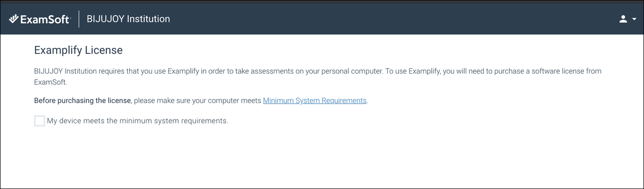This screenshot has width=644, height=189.
Task: Click empty area of the dark header bar
Action: 391,19
